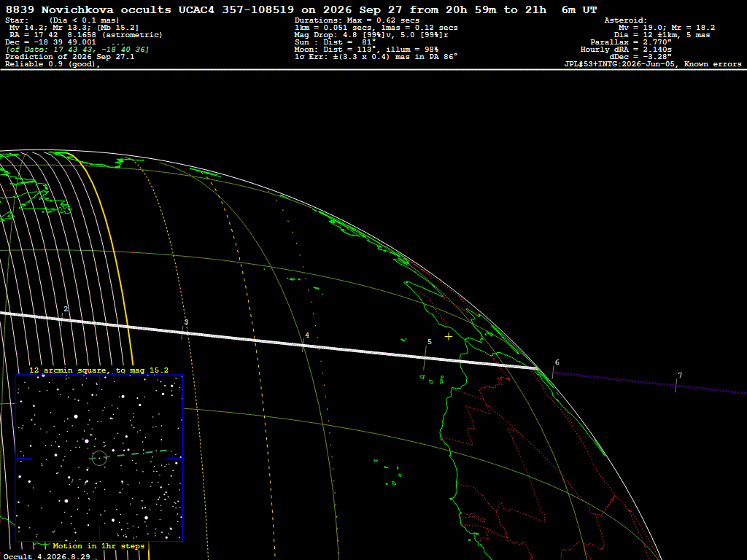Click the 12 arcmin star chart thumbnail

[99, 458]
